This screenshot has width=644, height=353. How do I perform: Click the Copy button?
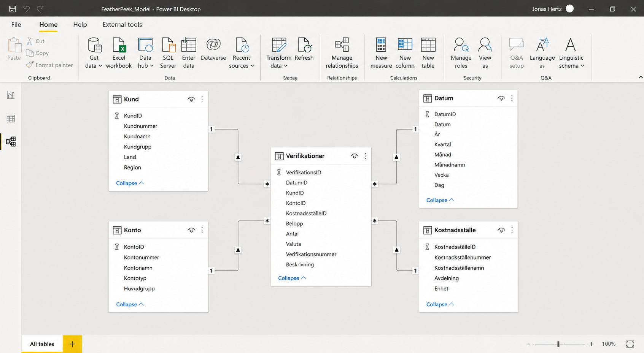pyautogui.click(x=37, y=53)
